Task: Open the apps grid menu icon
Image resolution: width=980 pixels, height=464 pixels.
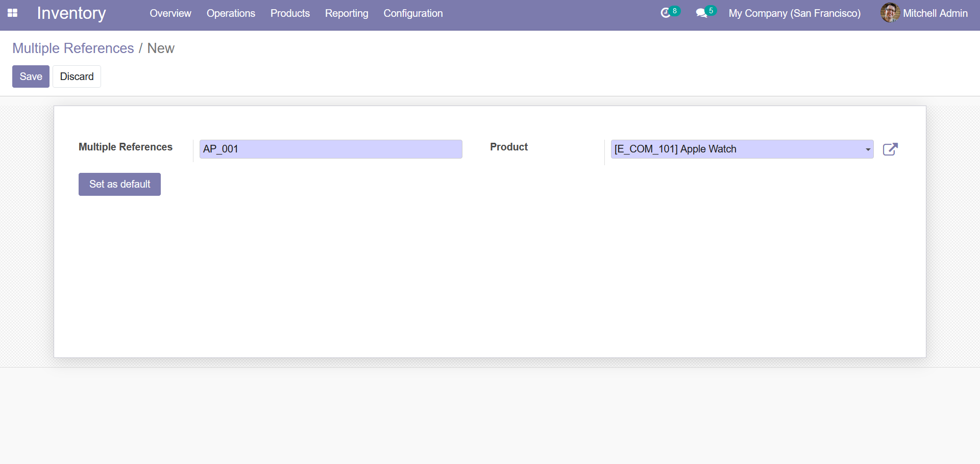Action: (13, 13)
